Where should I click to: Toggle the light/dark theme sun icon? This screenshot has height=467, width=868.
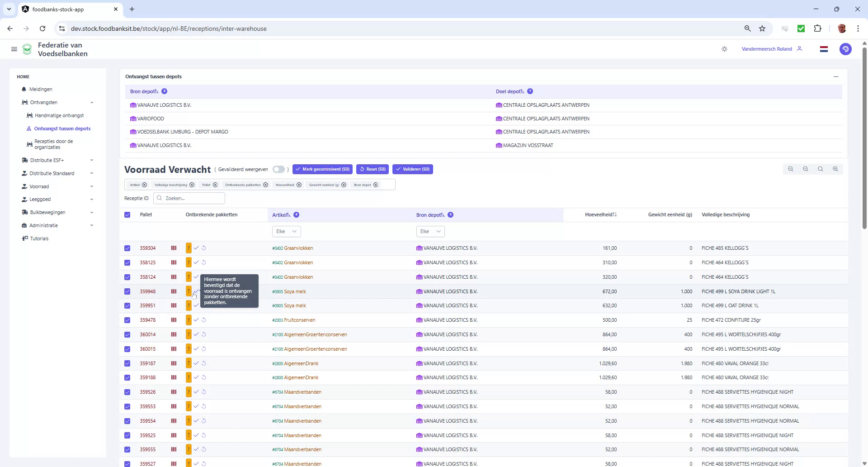coord(724,49)
